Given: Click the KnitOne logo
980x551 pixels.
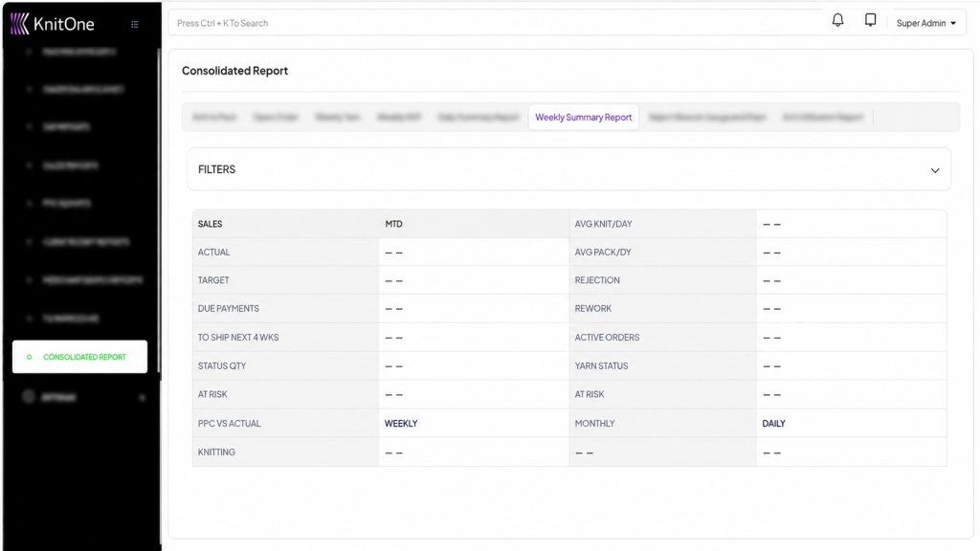Looking at the screenshot, I should [x=53, y=24].
